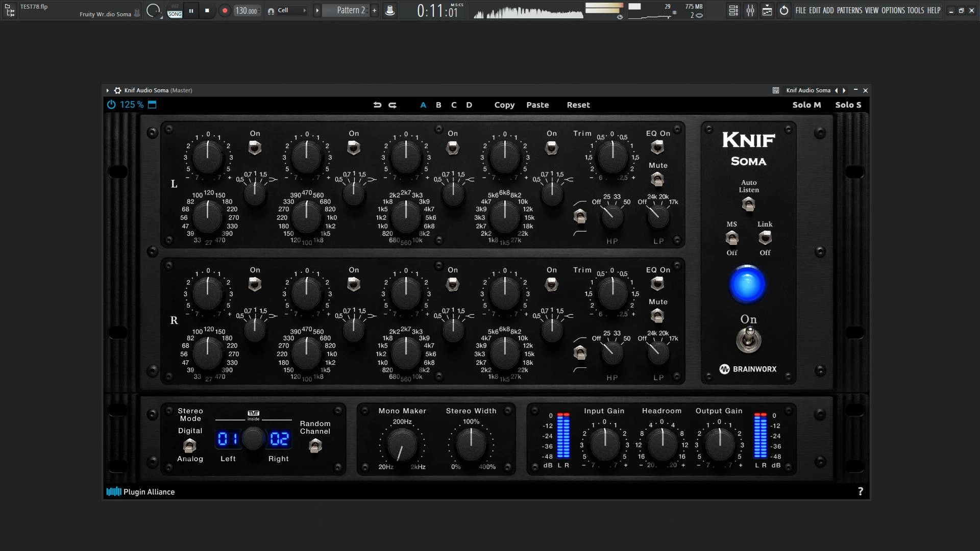Toggle R channel EQ On switch
The height and width of the screenshot is (551, 980).
point(657,284)
